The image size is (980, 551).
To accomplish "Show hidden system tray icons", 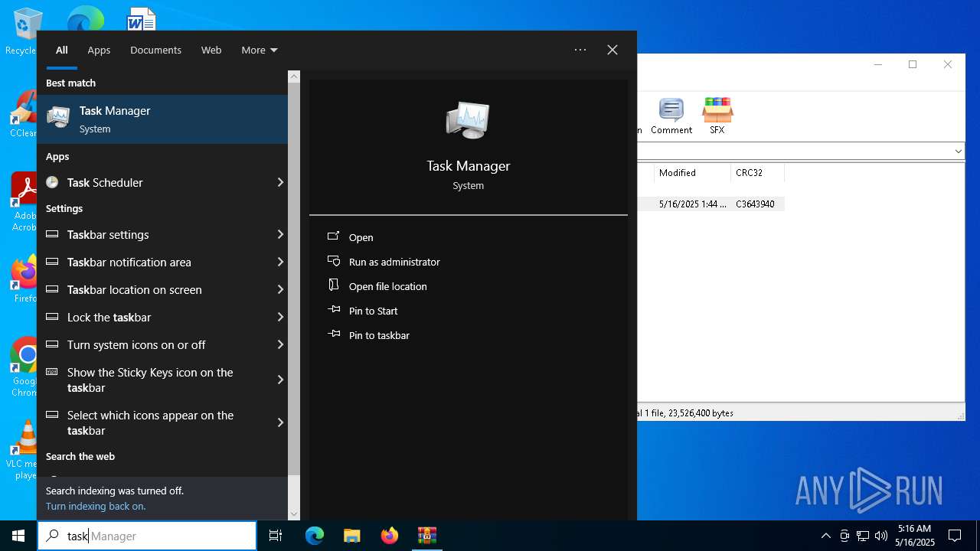I will [x=825, y=536].
